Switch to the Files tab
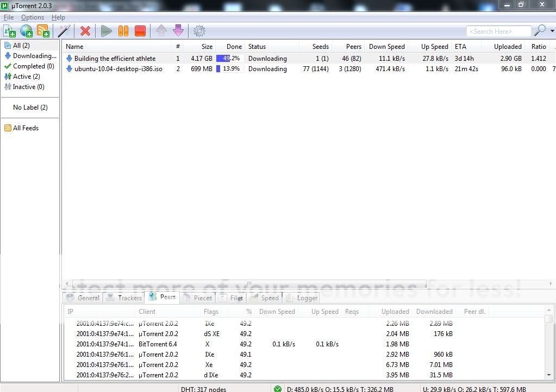 pyautogui.click(x=231, y=298)
